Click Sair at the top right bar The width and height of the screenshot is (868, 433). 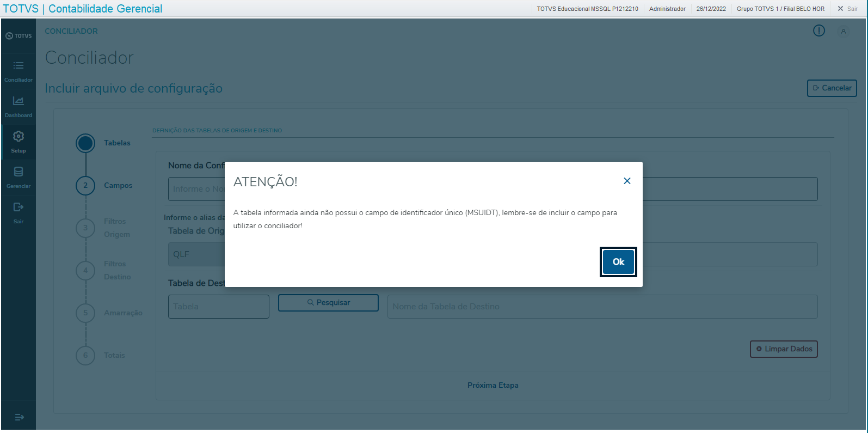847,9
